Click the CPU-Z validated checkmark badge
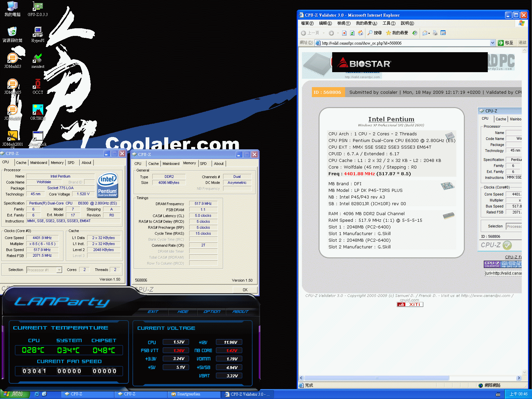532x399 pixels. click(507, 245)
